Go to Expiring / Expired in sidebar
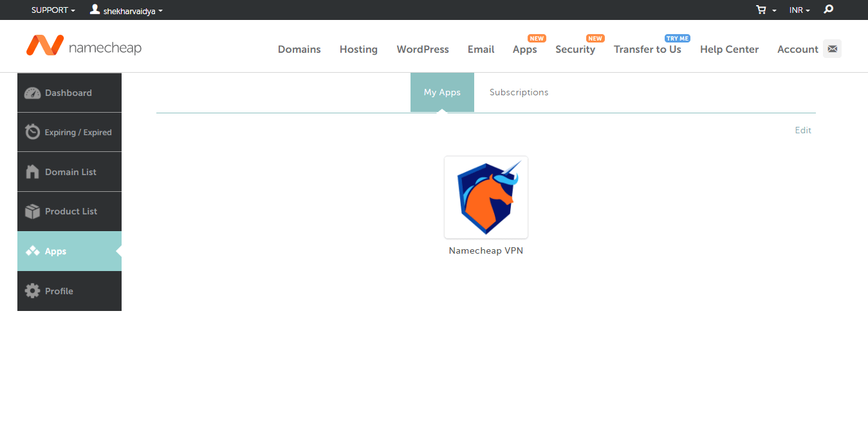The width and height of the screenshot is (868, 423). (x=69, y=132)
